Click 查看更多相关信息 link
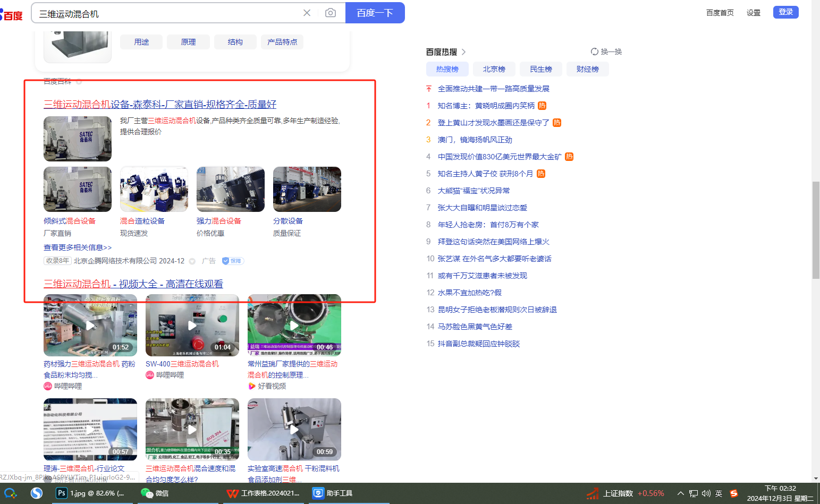This screenshot has width=820, height=504. 78,247
